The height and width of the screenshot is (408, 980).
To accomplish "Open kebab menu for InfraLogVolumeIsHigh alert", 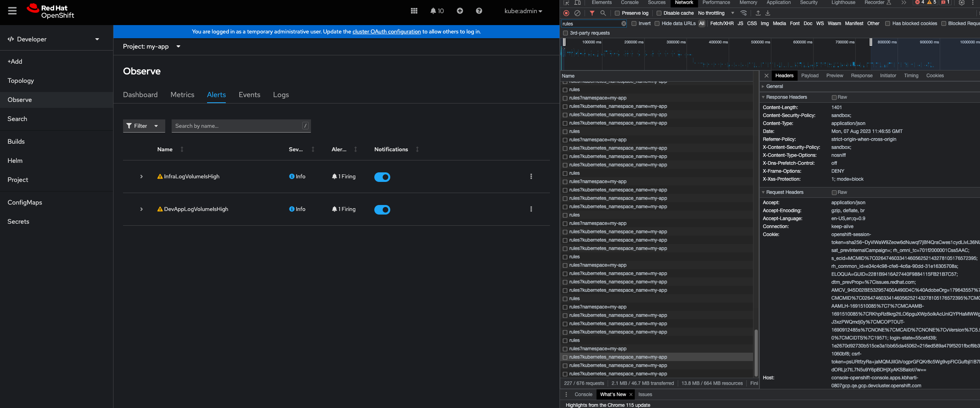I will (531, 176).
